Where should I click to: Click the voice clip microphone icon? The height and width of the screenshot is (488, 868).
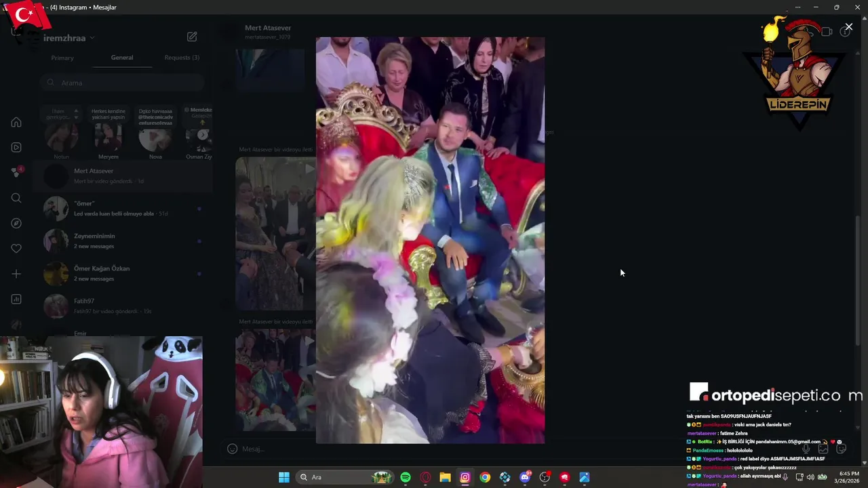[806, 449]
